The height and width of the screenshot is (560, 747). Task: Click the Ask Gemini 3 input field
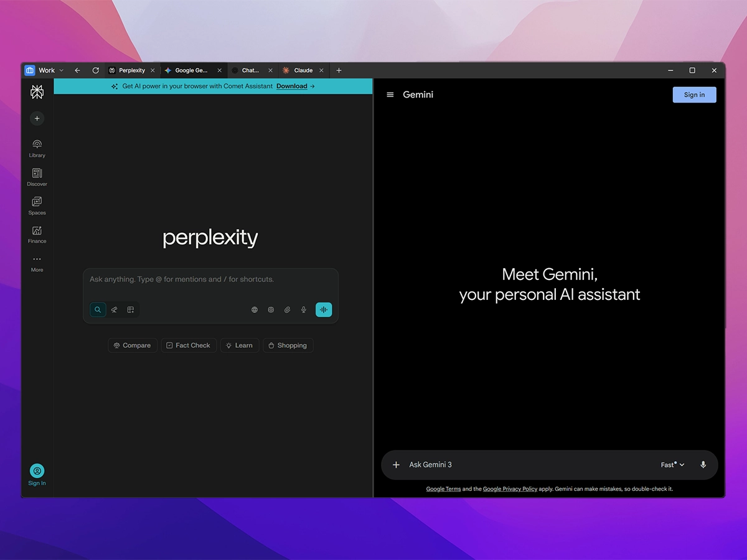(x=498, y=465)
